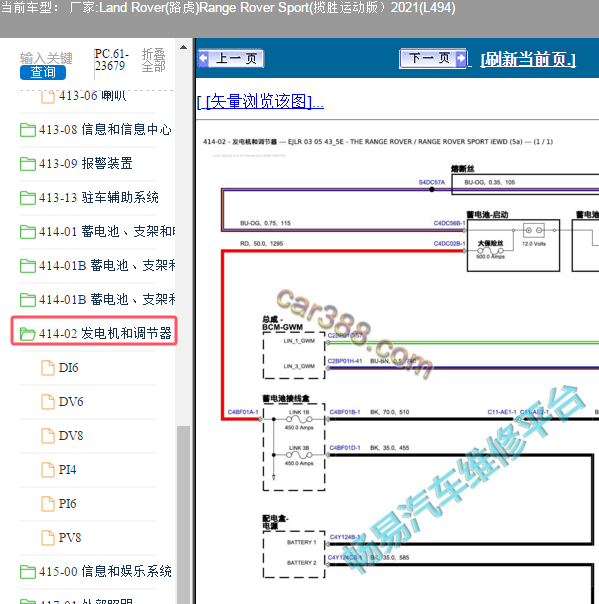This screenshot has height=604, width=599.
Task: Click the 蓄电池-启动 battery component box
Action: point(513,245)
